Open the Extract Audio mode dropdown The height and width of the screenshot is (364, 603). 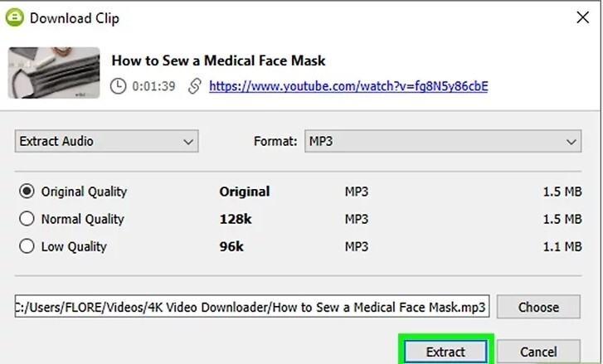click(x=106, y=141)
